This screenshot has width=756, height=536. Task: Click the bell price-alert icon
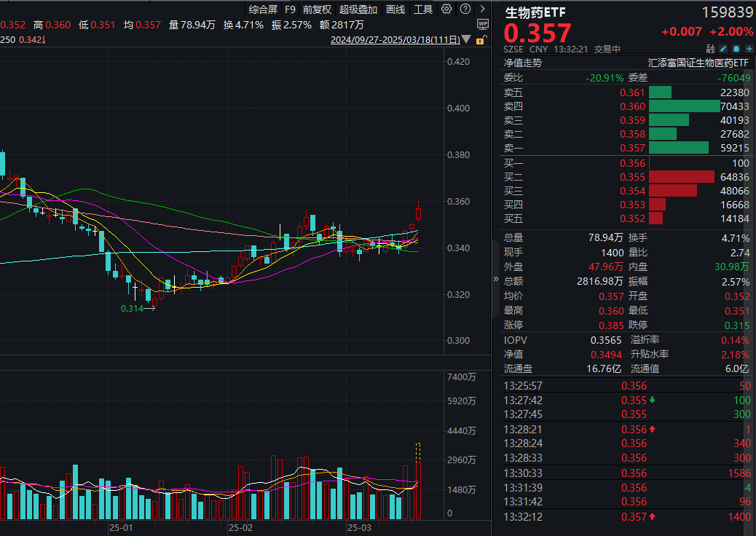click(x=735, y=47)
